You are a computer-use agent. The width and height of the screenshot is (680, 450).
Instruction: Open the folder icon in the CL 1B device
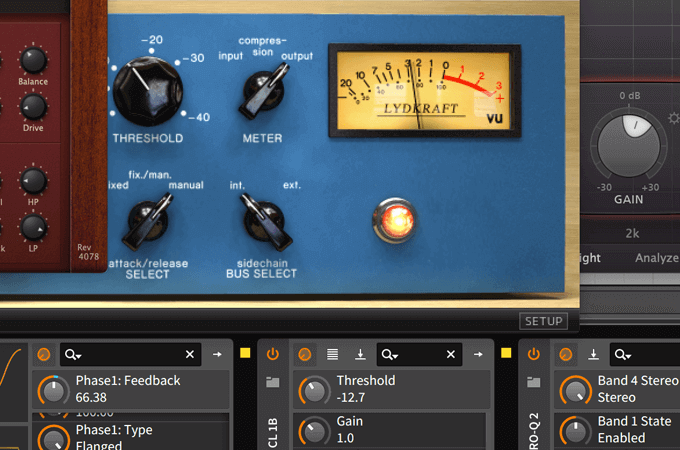point(274,382)
